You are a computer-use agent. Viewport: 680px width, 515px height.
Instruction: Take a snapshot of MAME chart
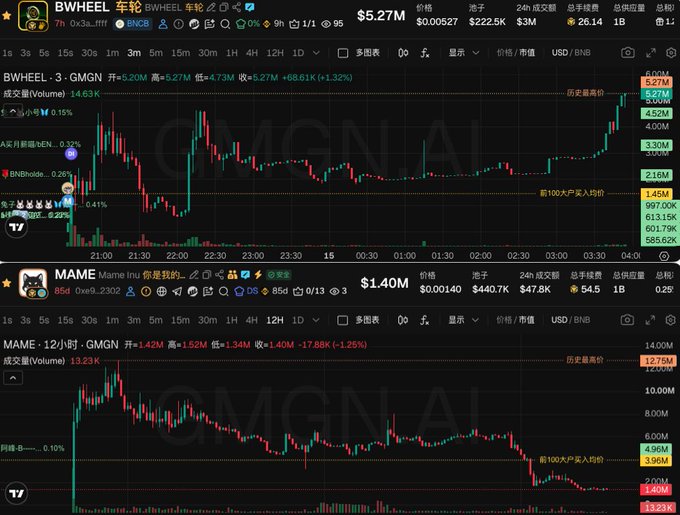pyautogui.click(x=627, y=320)
